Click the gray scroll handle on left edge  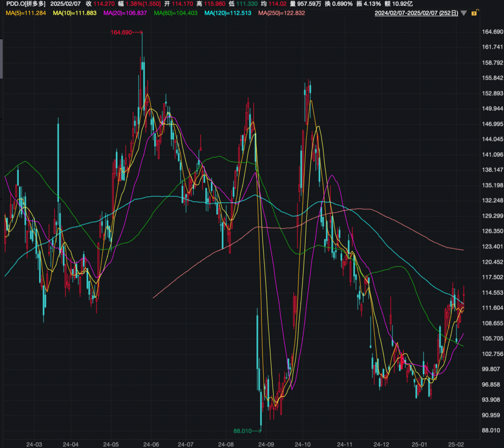point(1,59)
